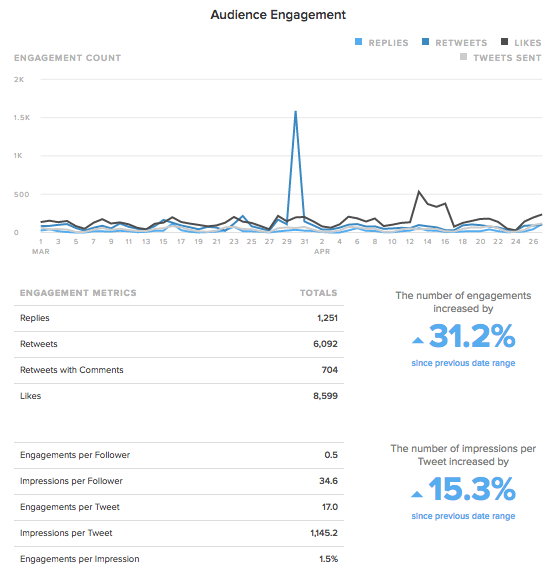Toggle the REPLIES legend label
The width and height of the screenshot is (555, 579).
click(x=388, y=43)
